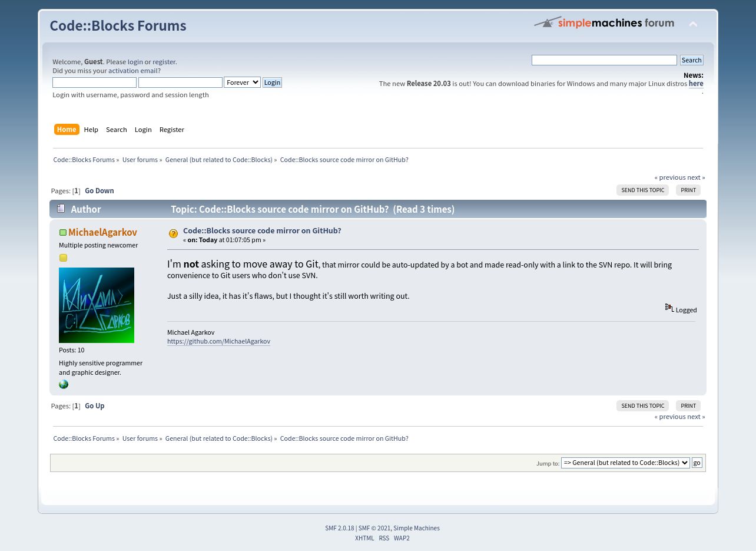The width and height of the screenshot is (756, 551).
Task: Open the Help menu item
Action: tap(91, 130)
